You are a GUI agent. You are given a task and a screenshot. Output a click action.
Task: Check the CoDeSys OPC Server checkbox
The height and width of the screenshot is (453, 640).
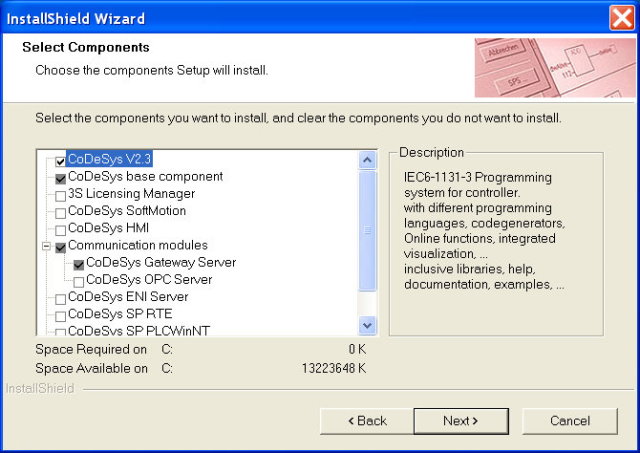(79, 281)
